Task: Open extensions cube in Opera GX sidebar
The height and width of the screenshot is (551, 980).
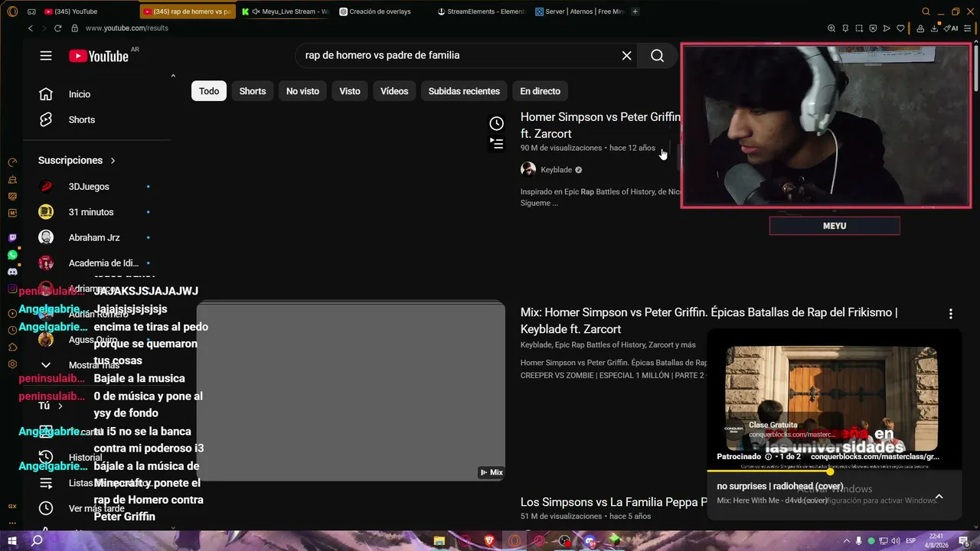Action: coord(12,347)
